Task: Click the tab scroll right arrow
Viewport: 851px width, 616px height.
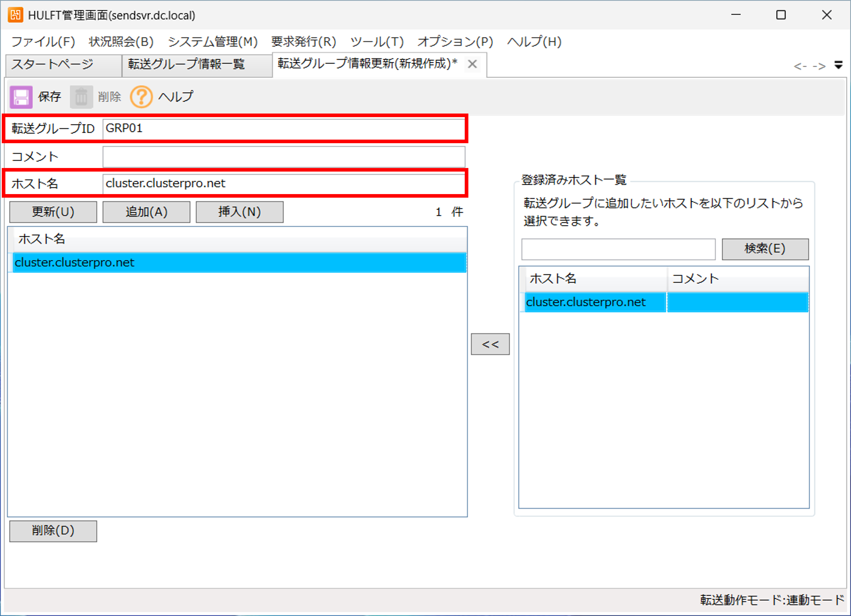Action: pyautogui.click(x=819, y=66)
